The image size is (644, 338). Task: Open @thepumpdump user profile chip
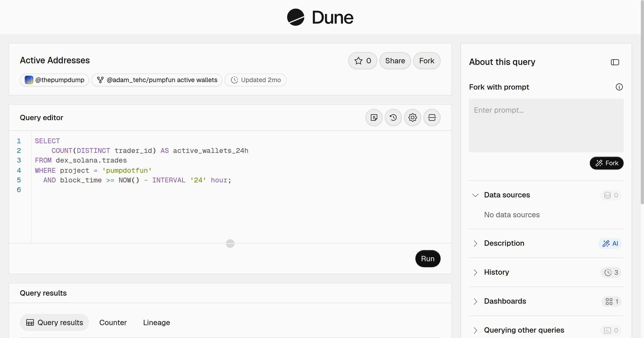[54, 80]
